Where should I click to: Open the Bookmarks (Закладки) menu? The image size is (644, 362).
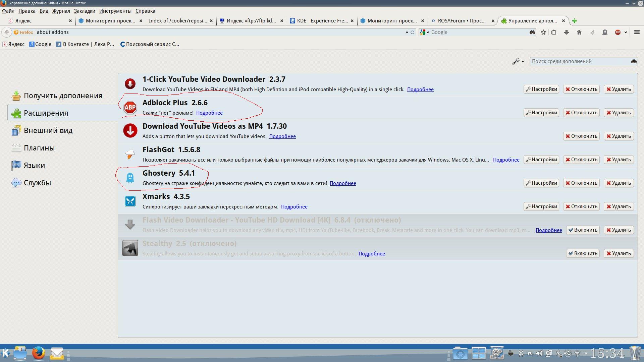tap(85, 11)
